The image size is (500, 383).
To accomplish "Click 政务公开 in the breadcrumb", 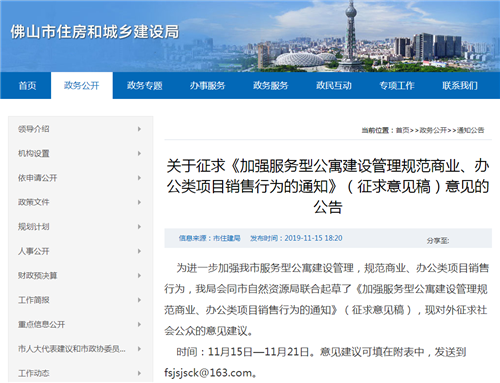I will (x=433, y=130).
